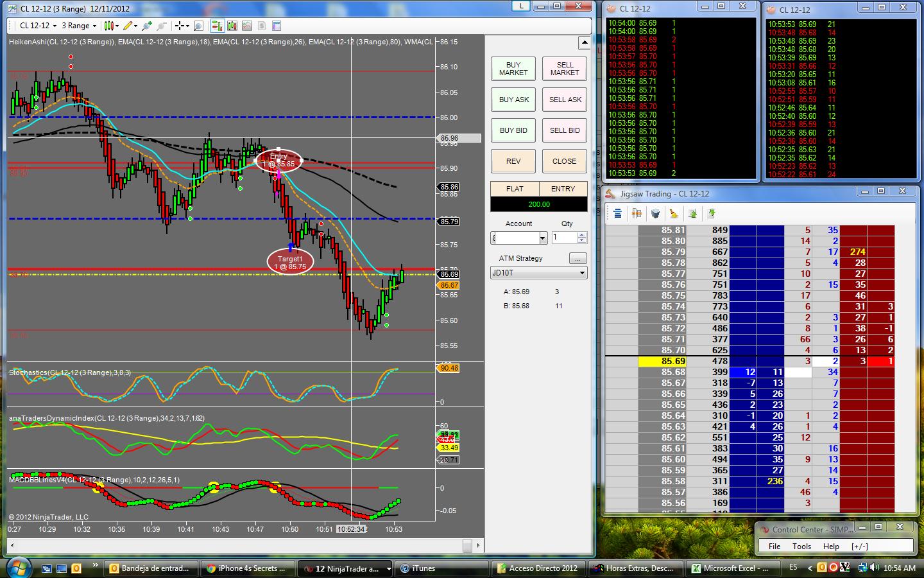Decrease Qty with the down spinner arrow

point(582,241)
